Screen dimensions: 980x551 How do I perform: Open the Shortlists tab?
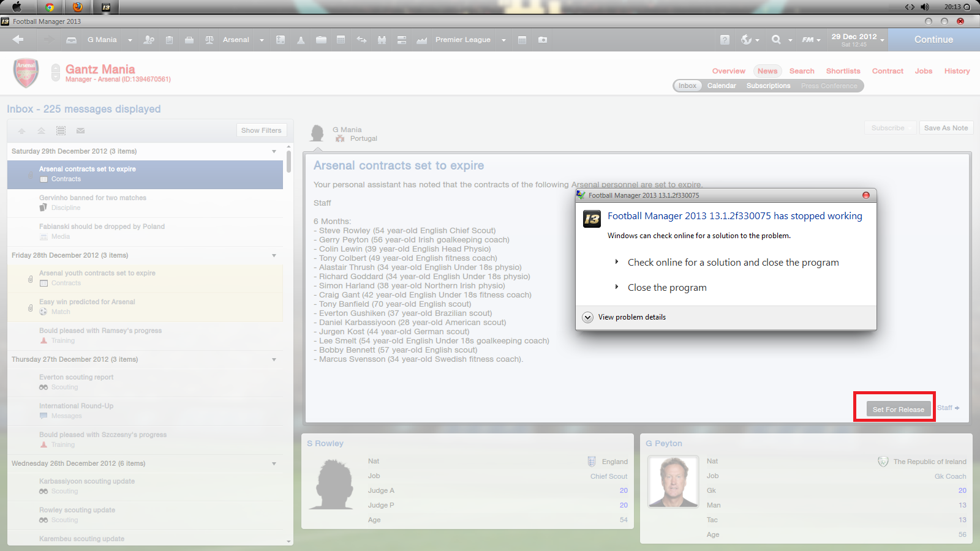pyautogui.click(x=843, y=71)
